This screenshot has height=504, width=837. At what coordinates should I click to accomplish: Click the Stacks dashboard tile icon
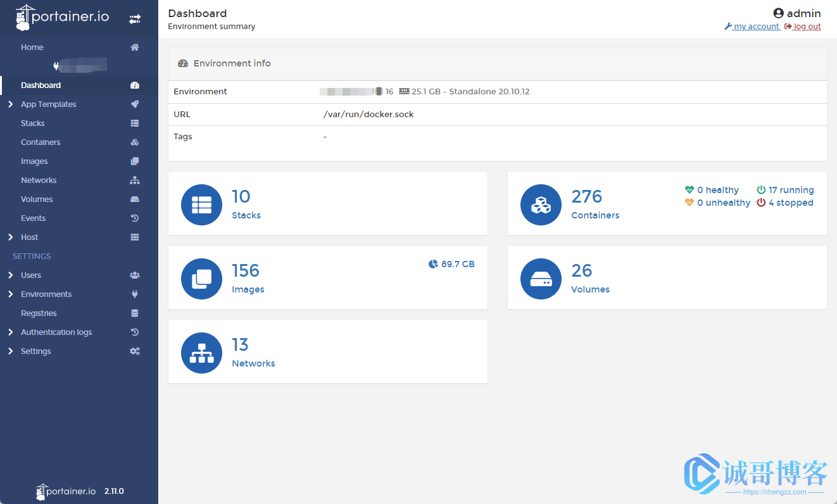click(201, 205)
